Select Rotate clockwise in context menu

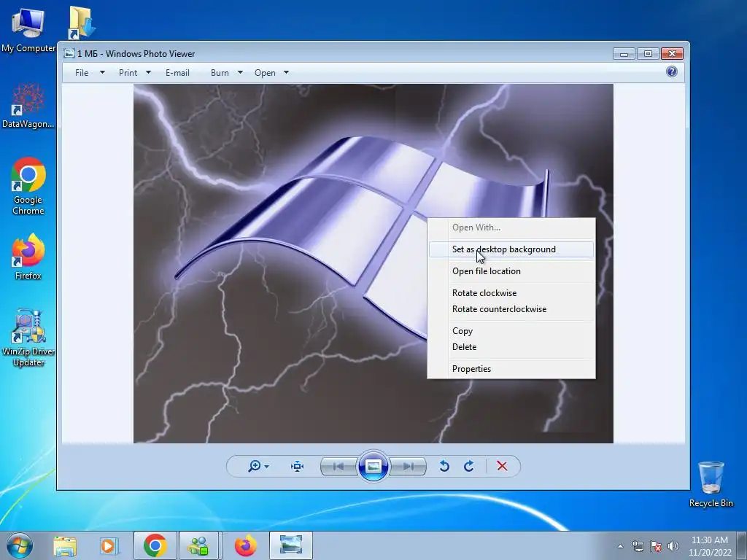[511, 293]
